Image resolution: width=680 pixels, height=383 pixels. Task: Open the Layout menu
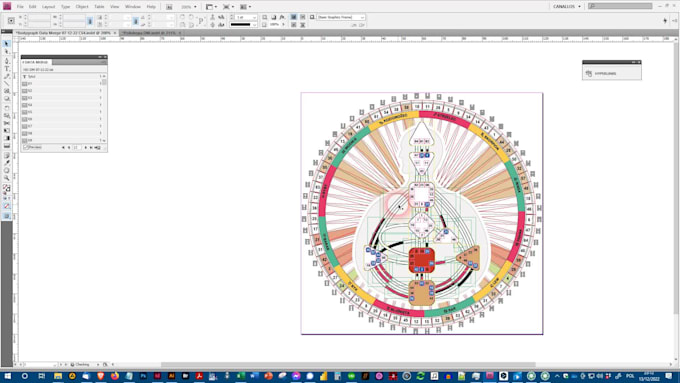coord(48,7)
